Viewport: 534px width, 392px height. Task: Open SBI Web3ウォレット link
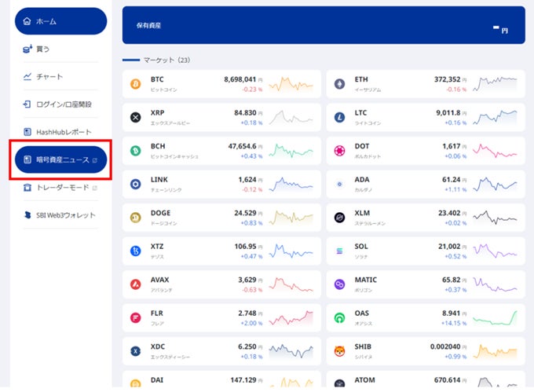click(x=60, y=215)
